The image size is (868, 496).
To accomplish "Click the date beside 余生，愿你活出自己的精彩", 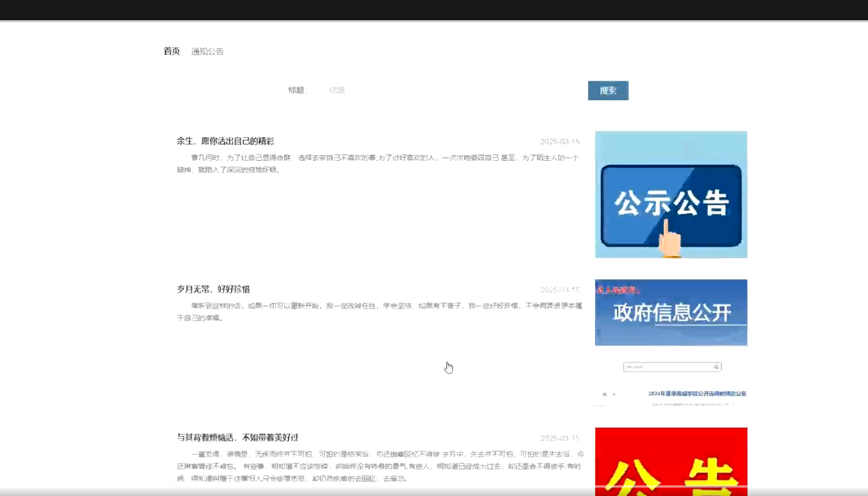I will pos(560,141).
